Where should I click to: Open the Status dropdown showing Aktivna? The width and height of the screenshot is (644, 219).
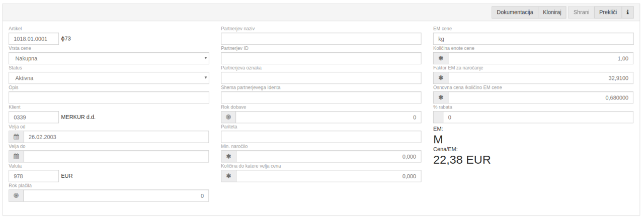109,78
